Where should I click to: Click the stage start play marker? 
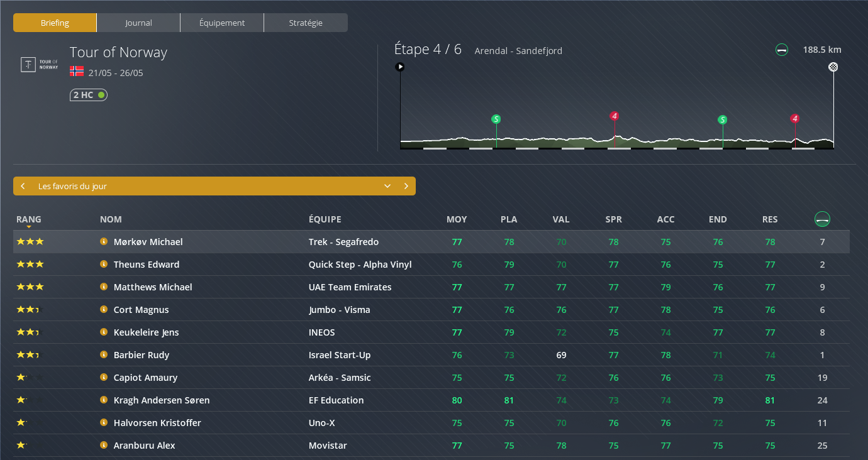coord(399,66)
